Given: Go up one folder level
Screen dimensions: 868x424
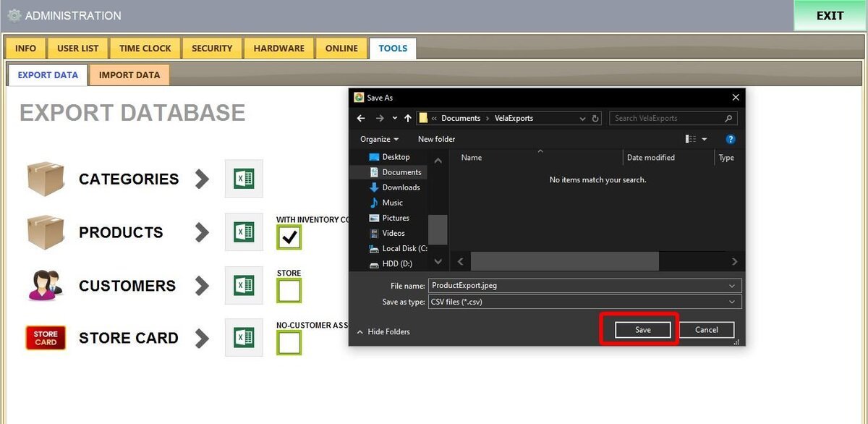Looking at the screenshot, I should [x=408, y=118].
